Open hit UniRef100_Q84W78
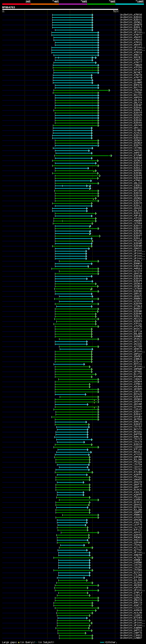The width and height of the screenshot is (146, 644). click(x=131, y=25)
